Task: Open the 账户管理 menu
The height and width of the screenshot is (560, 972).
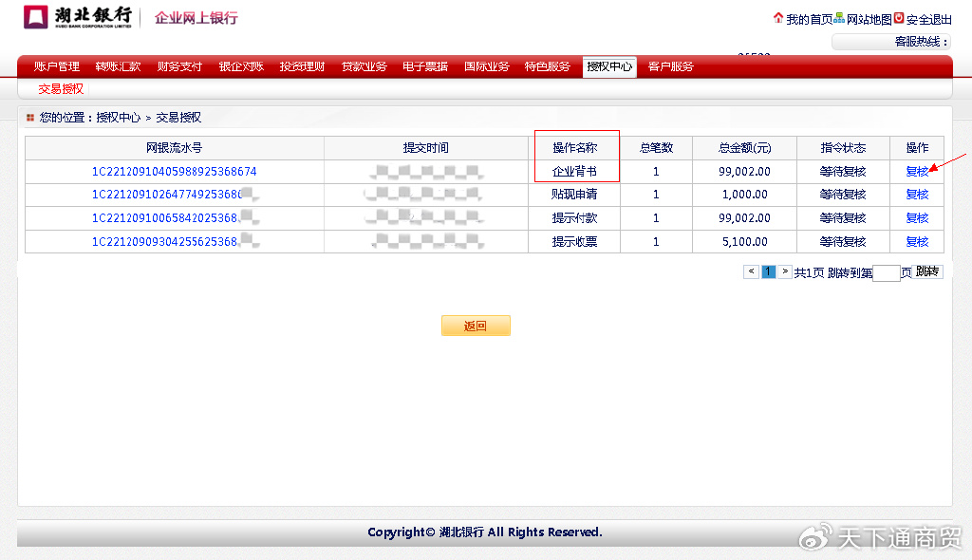Action: tap(57, 66)
